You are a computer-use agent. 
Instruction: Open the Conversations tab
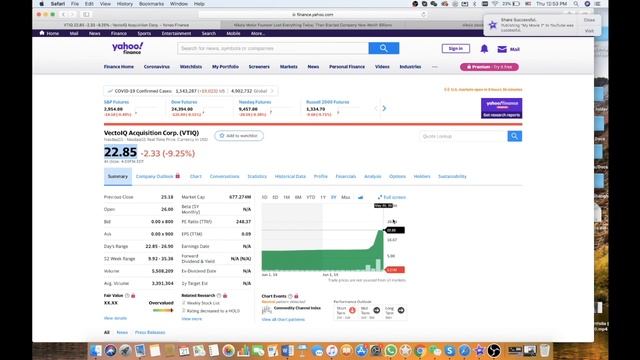224,176
